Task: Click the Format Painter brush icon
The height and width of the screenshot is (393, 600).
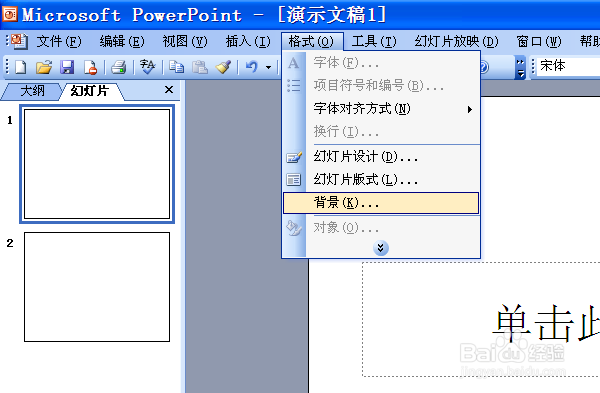Action: (223, 67)
